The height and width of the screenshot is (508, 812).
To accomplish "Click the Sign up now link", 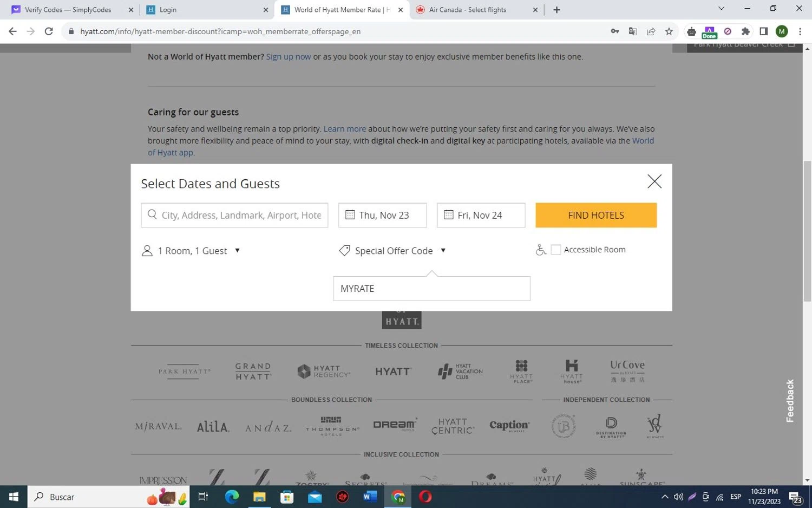I will 289,56.
